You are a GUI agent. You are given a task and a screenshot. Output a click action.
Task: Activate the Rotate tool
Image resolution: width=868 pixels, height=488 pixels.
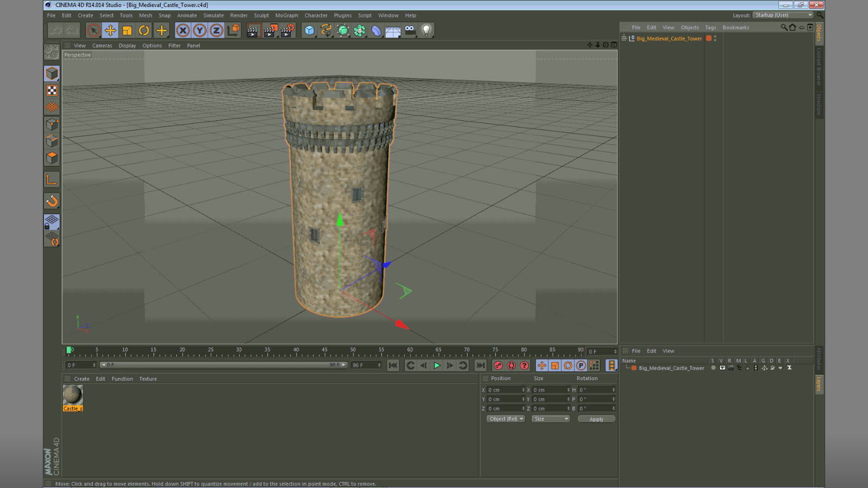pos(144,30)
